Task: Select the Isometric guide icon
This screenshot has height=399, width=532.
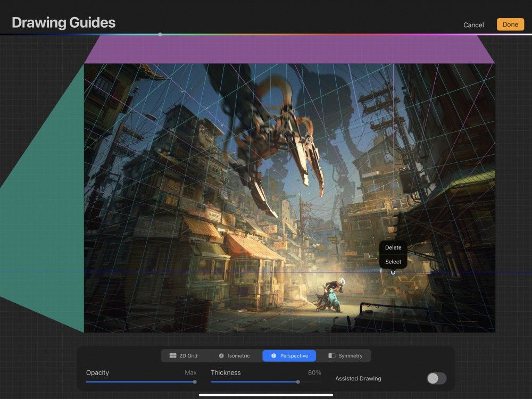Action: [221, 356]
